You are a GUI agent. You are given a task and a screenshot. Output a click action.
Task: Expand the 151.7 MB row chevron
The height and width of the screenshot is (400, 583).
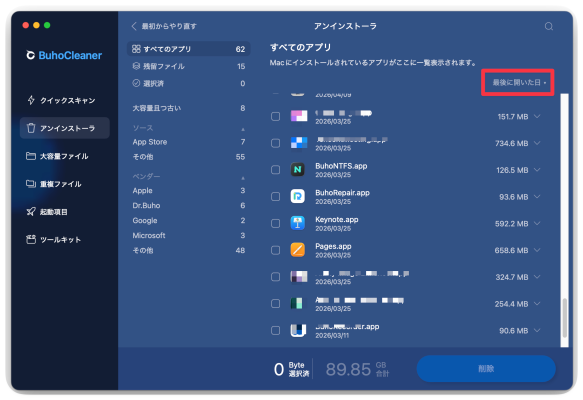537,116
